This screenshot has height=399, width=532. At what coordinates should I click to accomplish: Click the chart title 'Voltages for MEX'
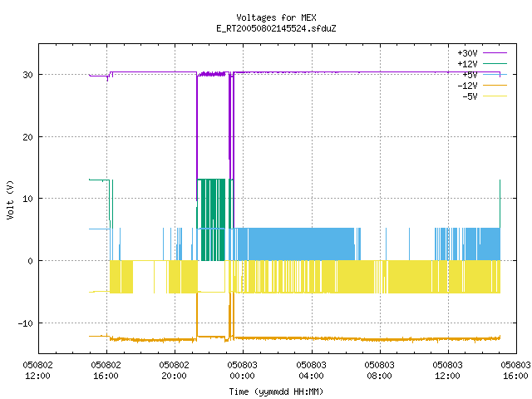tap(276, 17)
